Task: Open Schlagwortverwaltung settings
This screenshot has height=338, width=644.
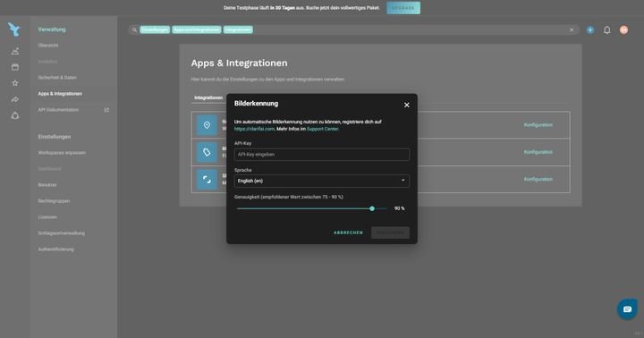Action: (x=61, y=233)
